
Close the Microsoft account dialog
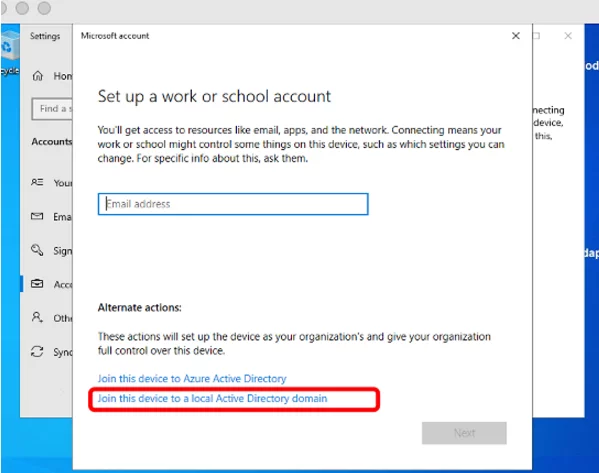[x=516, y=36]
